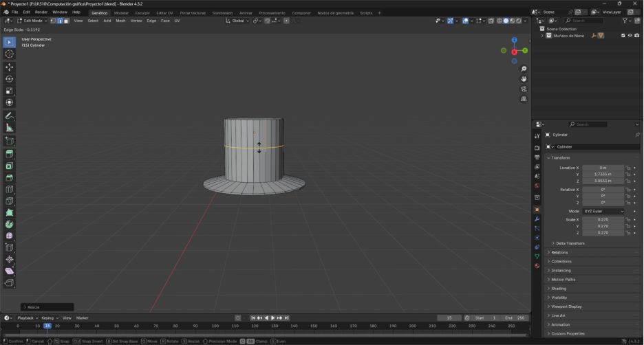Pick the Measure tool in the toolbar

click(x=10, y=127)
